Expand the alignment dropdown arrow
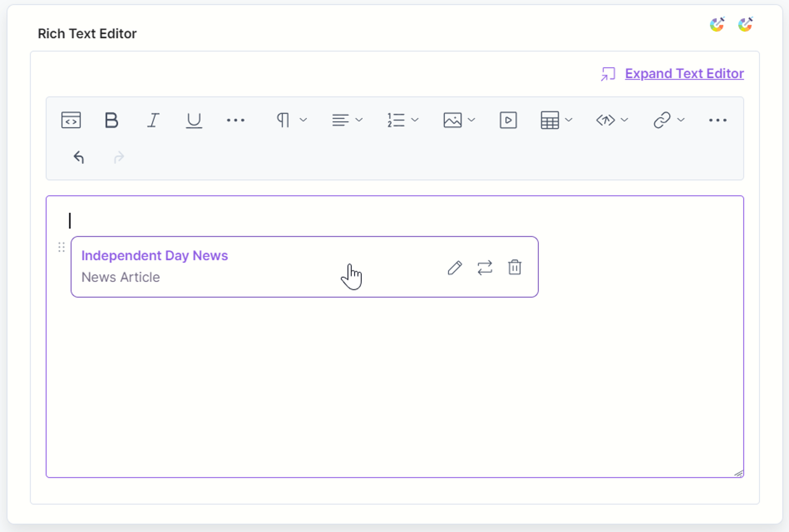789x532 pixels. pos(359,120)
